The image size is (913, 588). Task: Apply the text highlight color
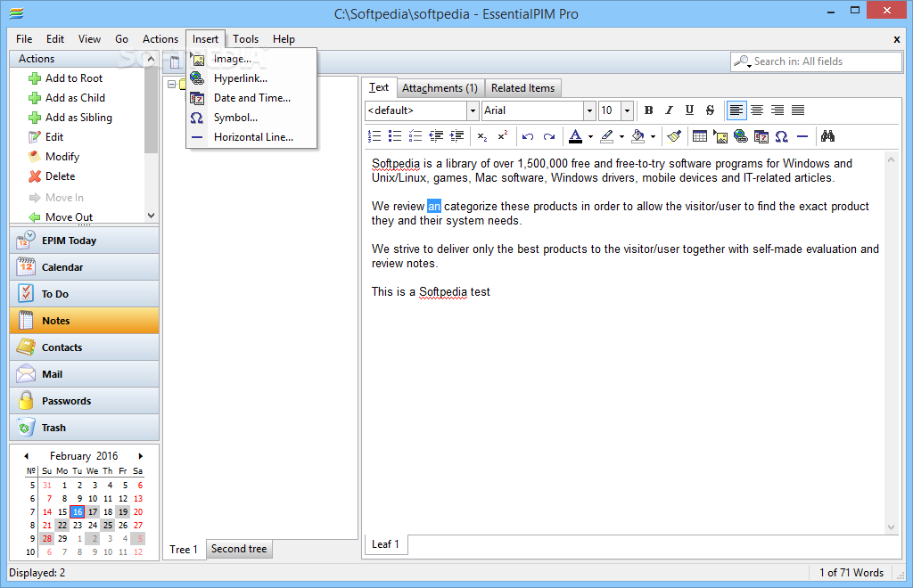click(606, 136)
